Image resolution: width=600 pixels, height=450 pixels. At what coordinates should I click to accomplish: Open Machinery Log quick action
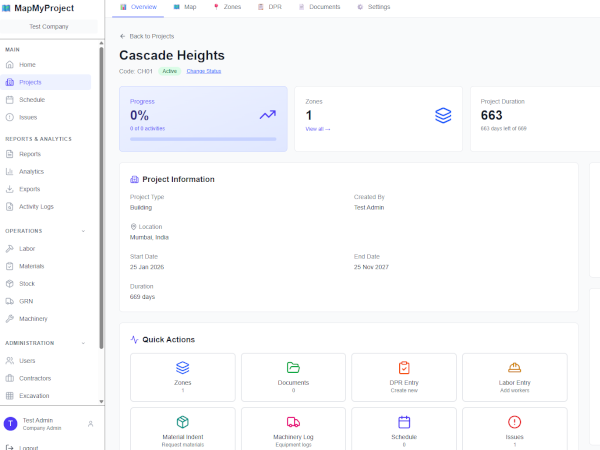[293, 429]
